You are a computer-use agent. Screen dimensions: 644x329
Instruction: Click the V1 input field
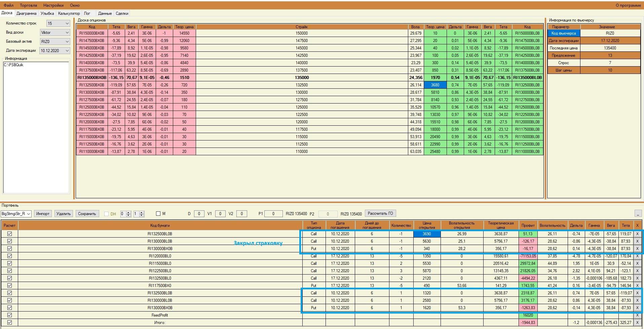[220, 214]
